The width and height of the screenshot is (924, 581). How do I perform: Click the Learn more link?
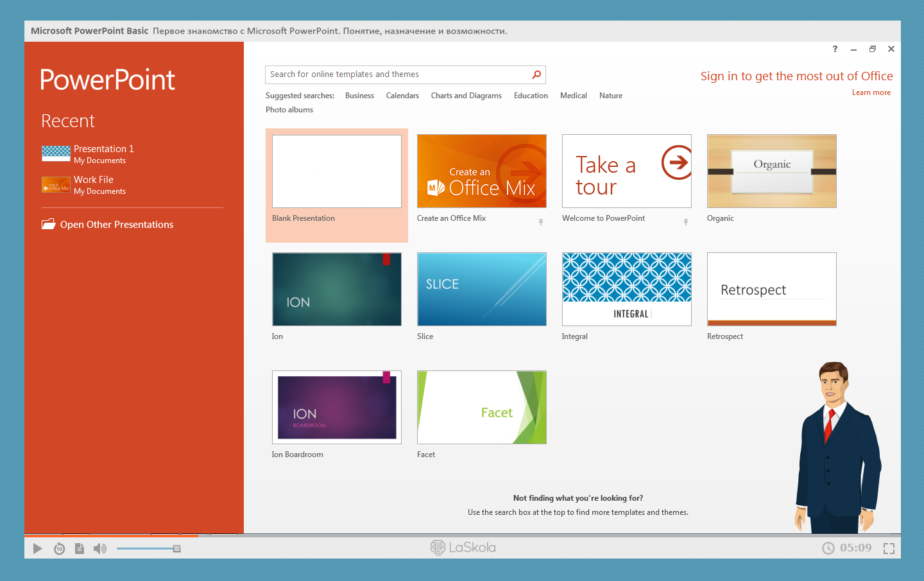point(871,92)
